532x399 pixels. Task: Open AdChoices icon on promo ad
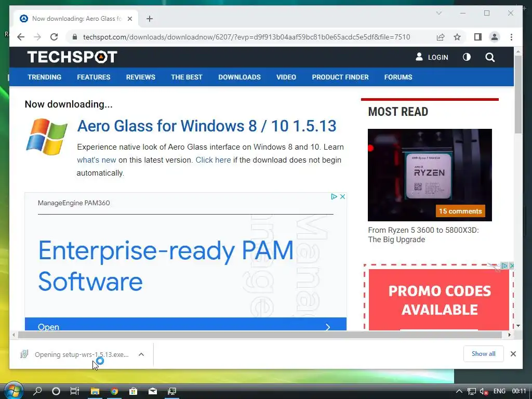point(505,265)
